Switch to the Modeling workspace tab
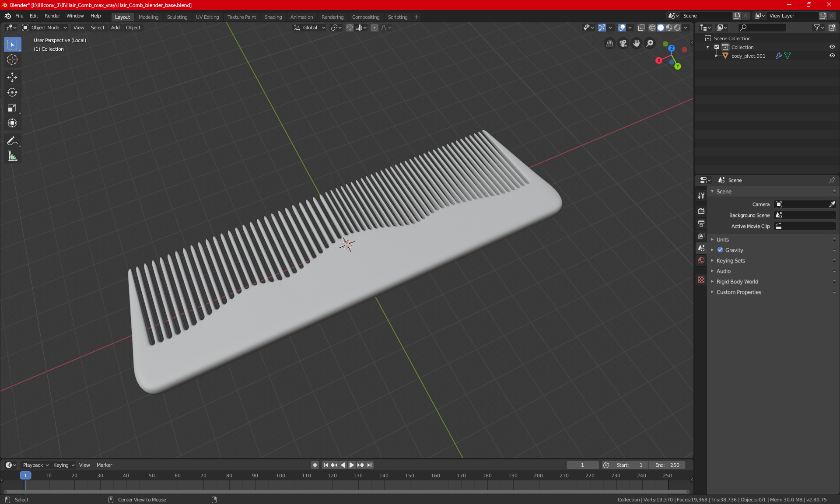Screen dimensions: 840x504 pos(148,17)
